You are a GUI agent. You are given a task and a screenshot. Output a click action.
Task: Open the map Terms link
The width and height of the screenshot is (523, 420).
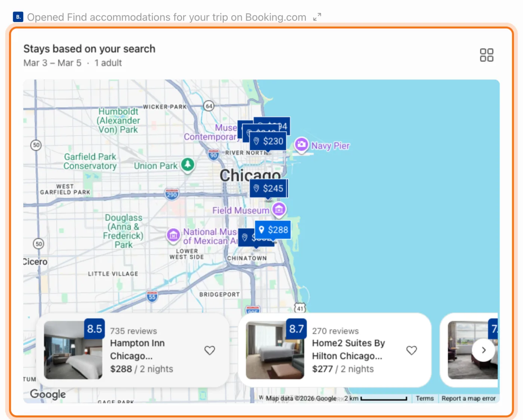point(425,398)
